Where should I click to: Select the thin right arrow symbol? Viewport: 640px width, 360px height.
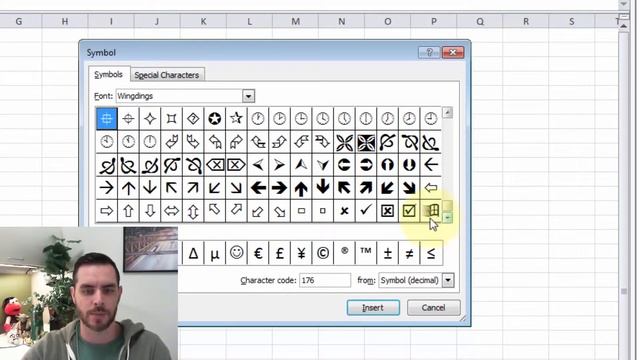(x=107, y=188)
